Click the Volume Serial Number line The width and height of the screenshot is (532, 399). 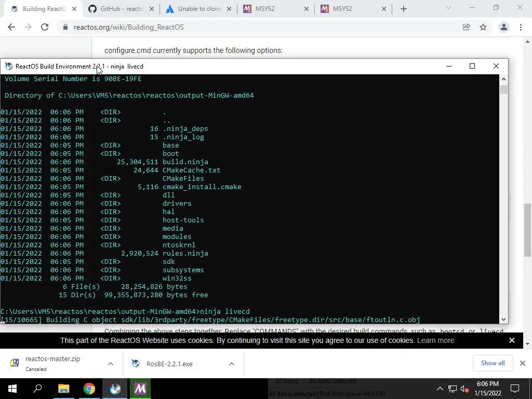point(73,79)
